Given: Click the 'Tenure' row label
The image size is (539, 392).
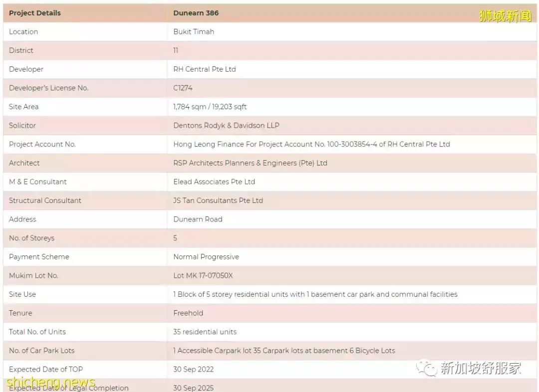Looking at the screenshot, I should click(x=20, y=313).
